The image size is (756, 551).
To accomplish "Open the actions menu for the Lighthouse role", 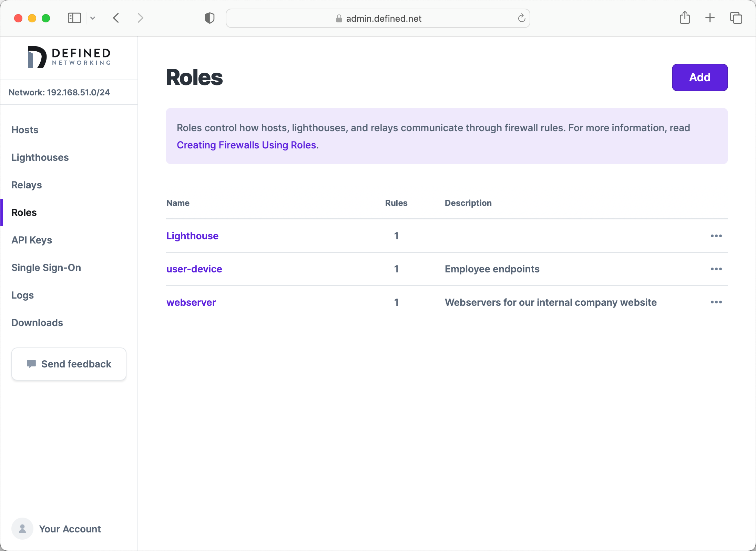I will (x=716, y=236).
